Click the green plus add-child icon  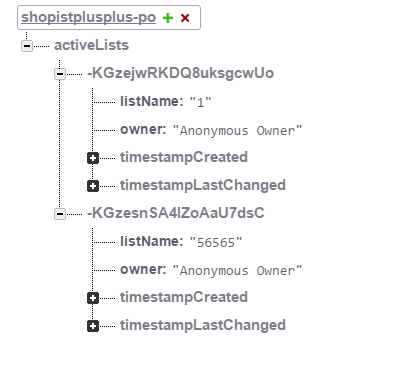click(x=168, y=18)
